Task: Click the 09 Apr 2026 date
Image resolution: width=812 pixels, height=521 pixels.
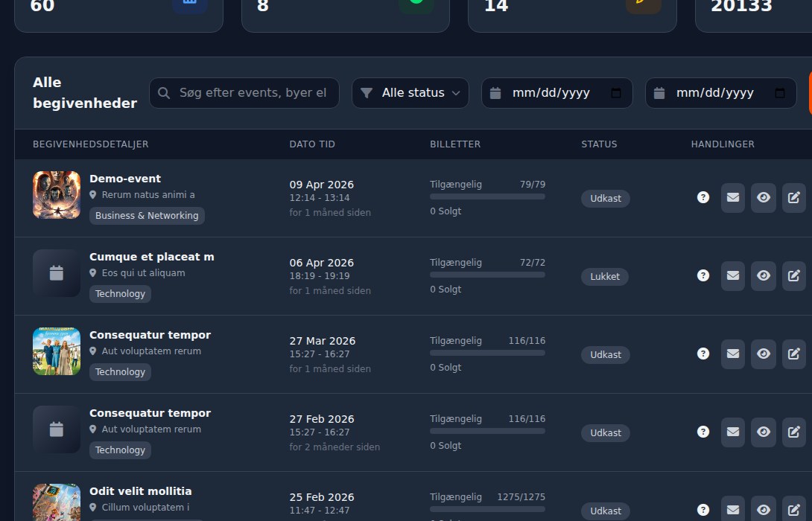Action: (x=322, y=185)
